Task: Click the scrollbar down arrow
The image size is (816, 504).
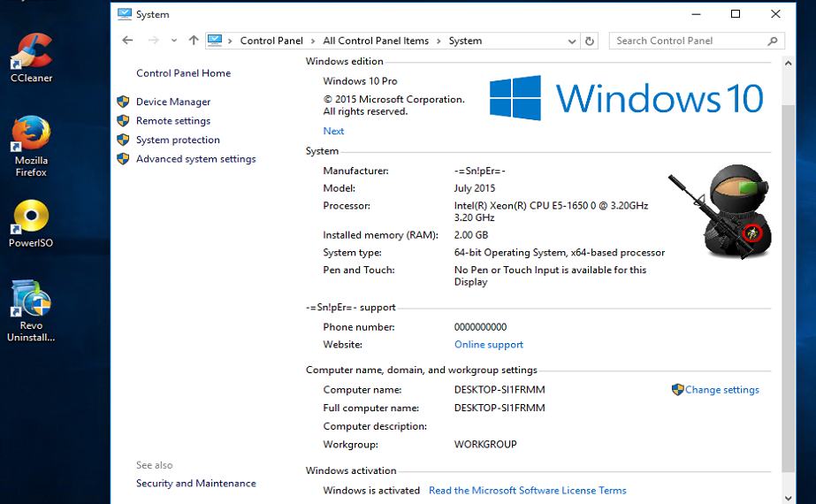Action: [x=789, y=499]
